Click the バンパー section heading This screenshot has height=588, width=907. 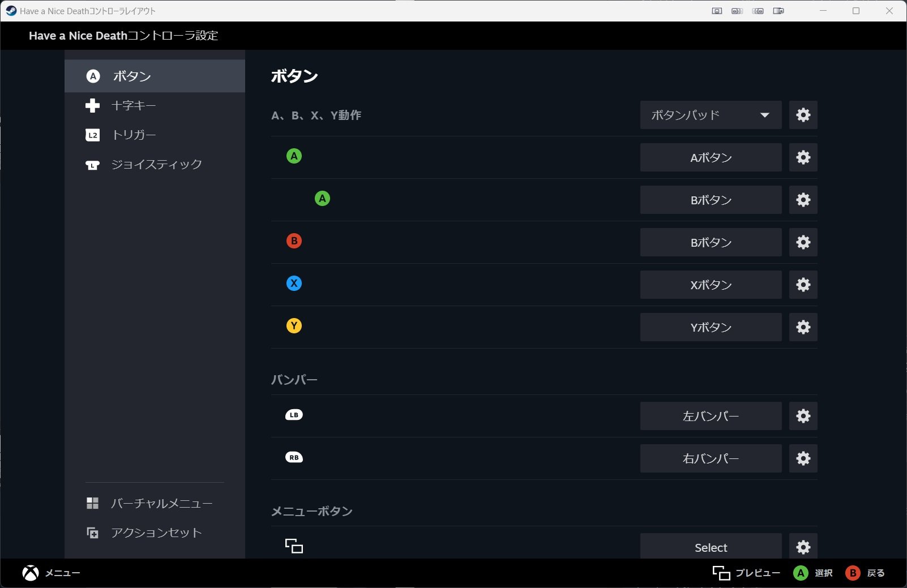(x=294, y=380)
